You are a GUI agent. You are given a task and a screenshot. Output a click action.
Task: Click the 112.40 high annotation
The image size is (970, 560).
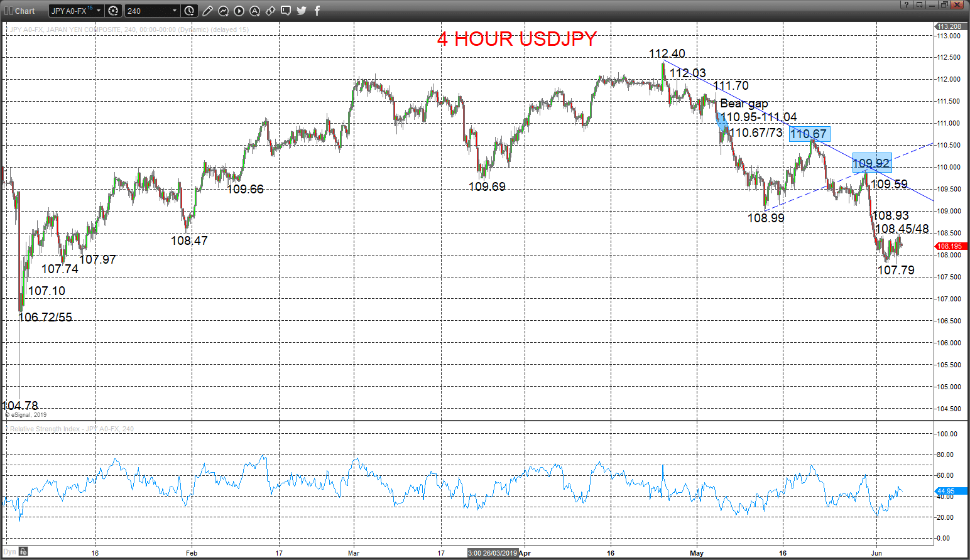[667, 54]
